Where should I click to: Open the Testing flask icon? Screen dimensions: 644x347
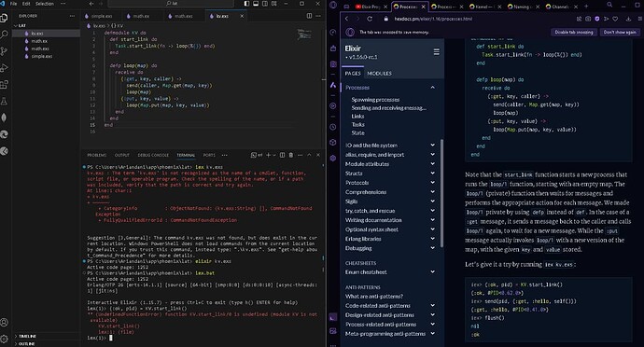(4, 101)
